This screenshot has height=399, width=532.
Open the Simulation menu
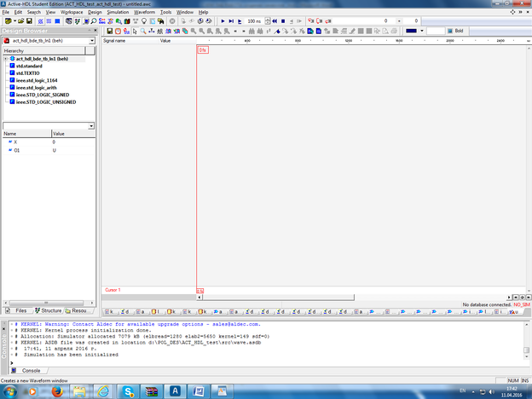pos(118,12)
